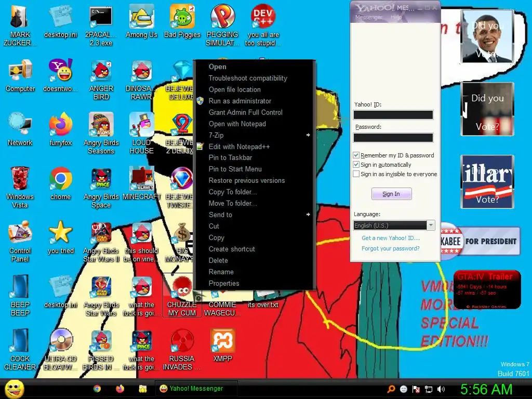Choose Open in the context menu
532x399 pixels.
[x=255, y=66]
